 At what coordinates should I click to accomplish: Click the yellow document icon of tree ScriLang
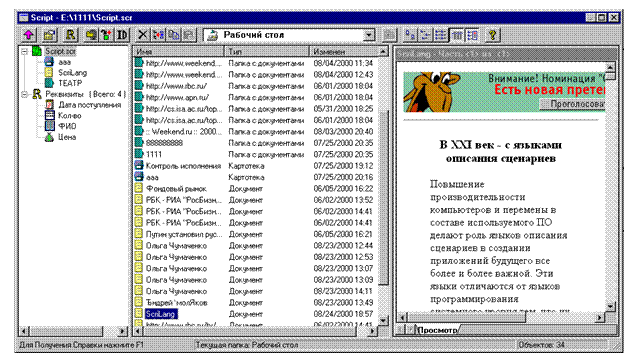(49, 73)
